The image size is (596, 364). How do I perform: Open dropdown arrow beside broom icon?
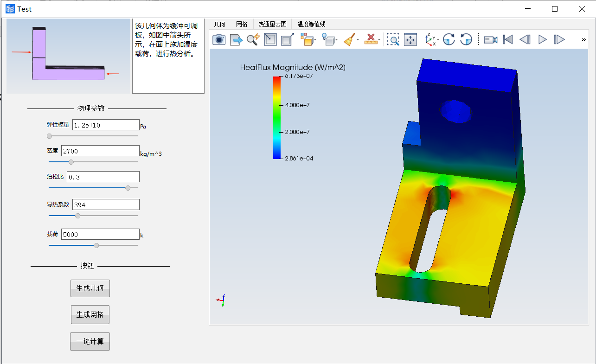click(358, 40)
